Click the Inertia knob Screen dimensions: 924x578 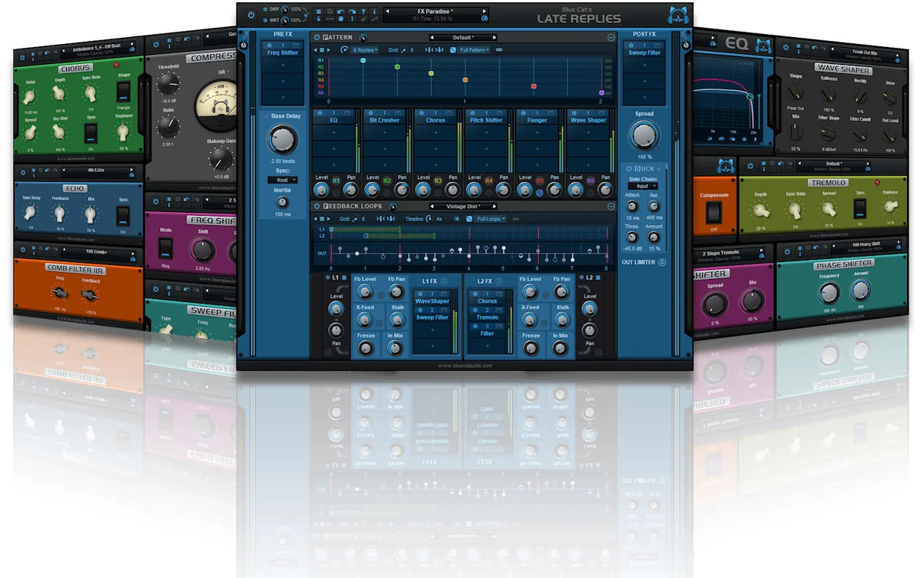pos(282,202)
